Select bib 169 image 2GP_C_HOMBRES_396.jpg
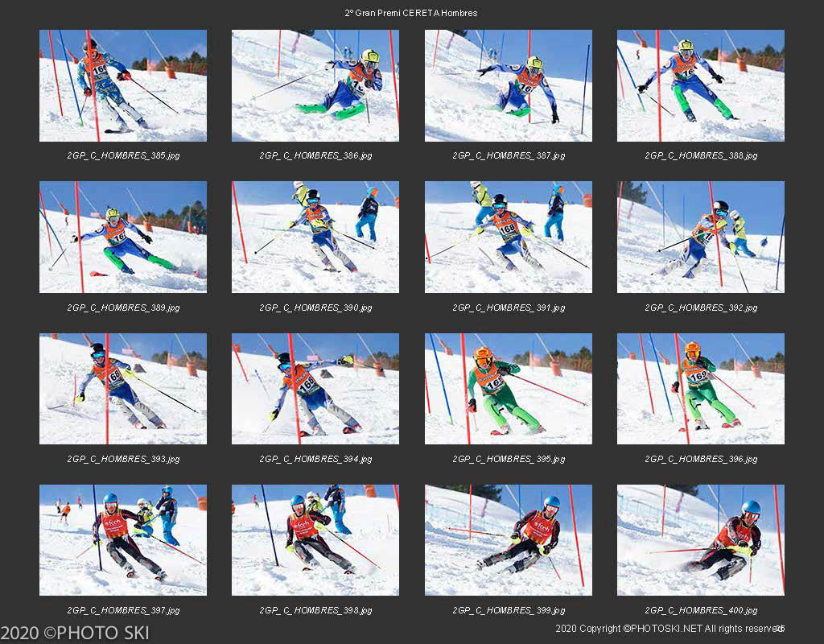 (x=701, y=389)
